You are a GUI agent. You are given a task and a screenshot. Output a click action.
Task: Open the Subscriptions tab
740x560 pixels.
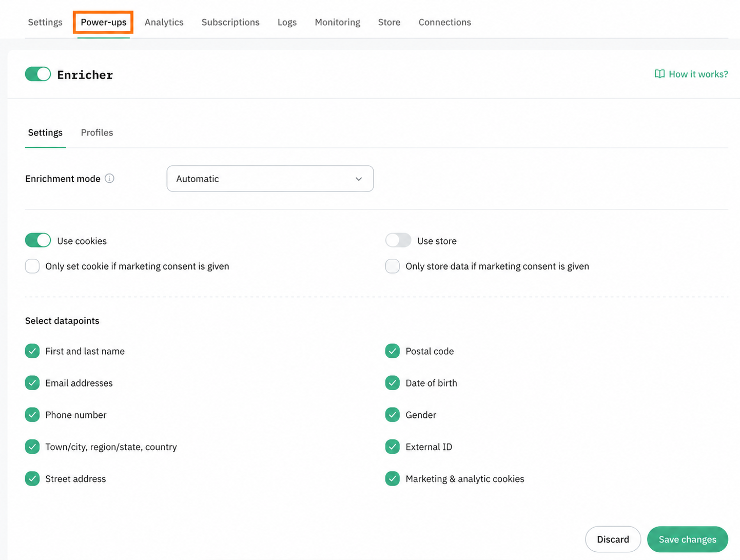pos(230,22)
